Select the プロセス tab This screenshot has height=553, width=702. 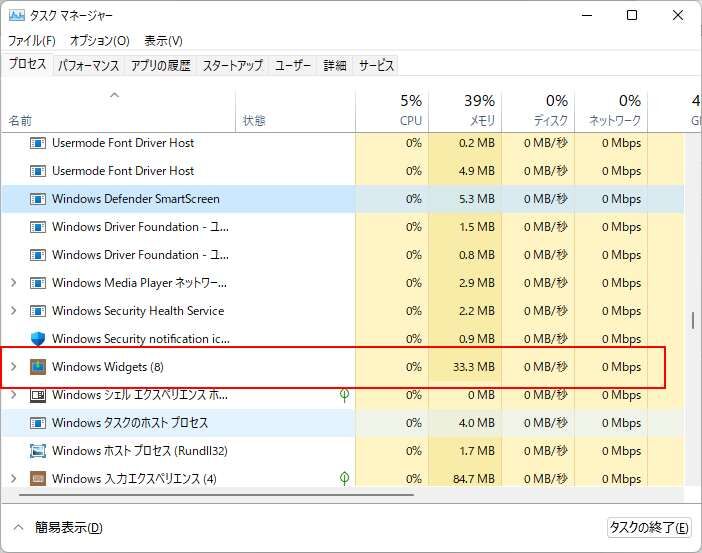pyautogui.click(x=27, y=64)
